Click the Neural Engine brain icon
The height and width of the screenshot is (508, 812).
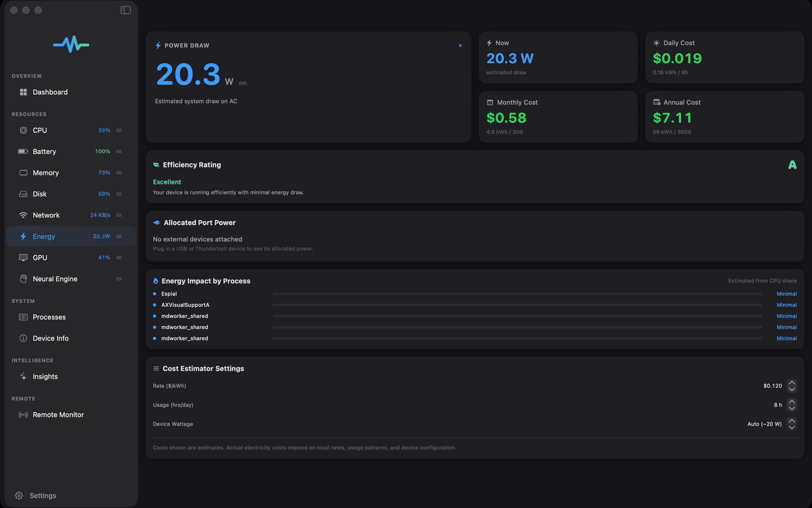tap(23, 279)
